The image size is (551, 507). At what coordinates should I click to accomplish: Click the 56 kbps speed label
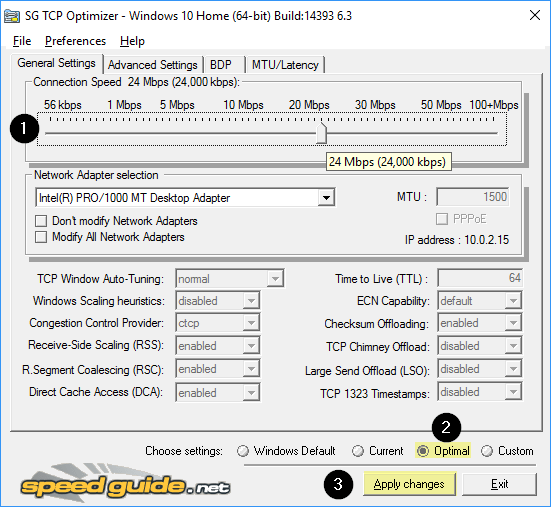(63, 105)
